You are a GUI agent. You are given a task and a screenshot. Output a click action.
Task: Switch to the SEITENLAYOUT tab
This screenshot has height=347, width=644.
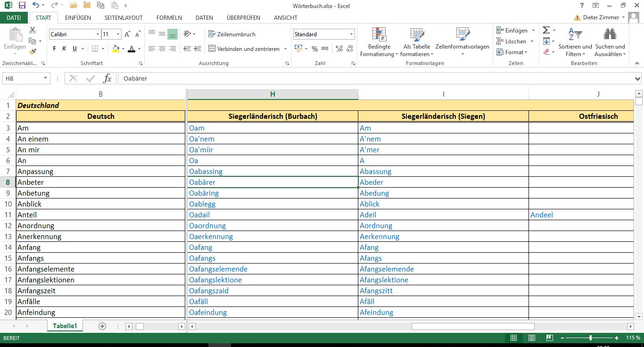[x=124, y=17]
